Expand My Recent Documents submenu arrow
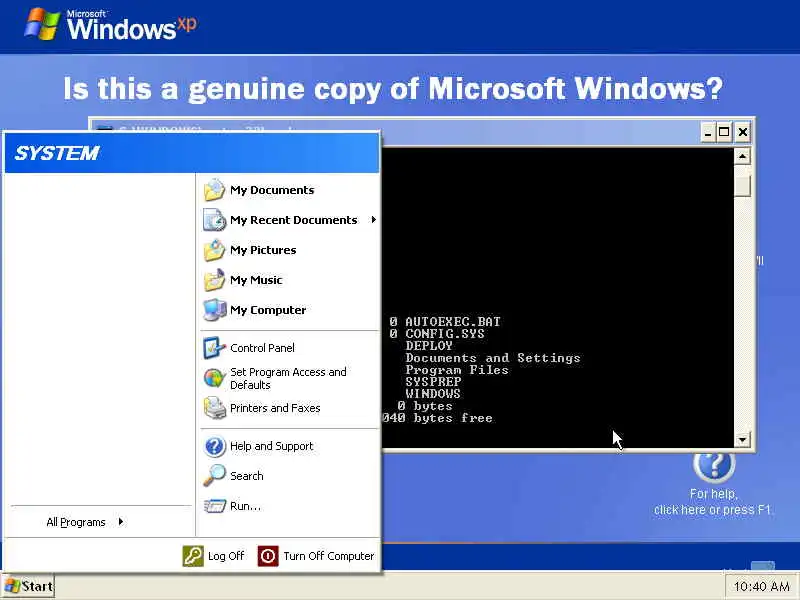The height and width of the screenshot is (600, 800). tap(374, 220)
